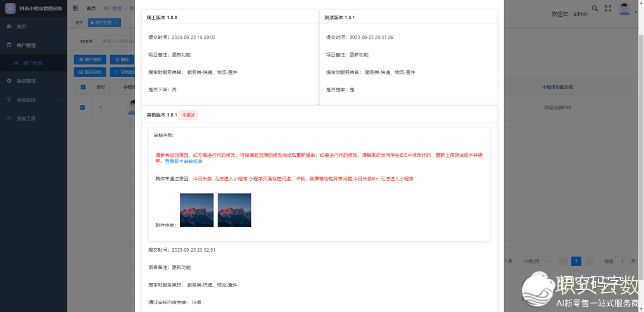Click submit time 2023-09-23 20:01:26

(x=371, y=38)
